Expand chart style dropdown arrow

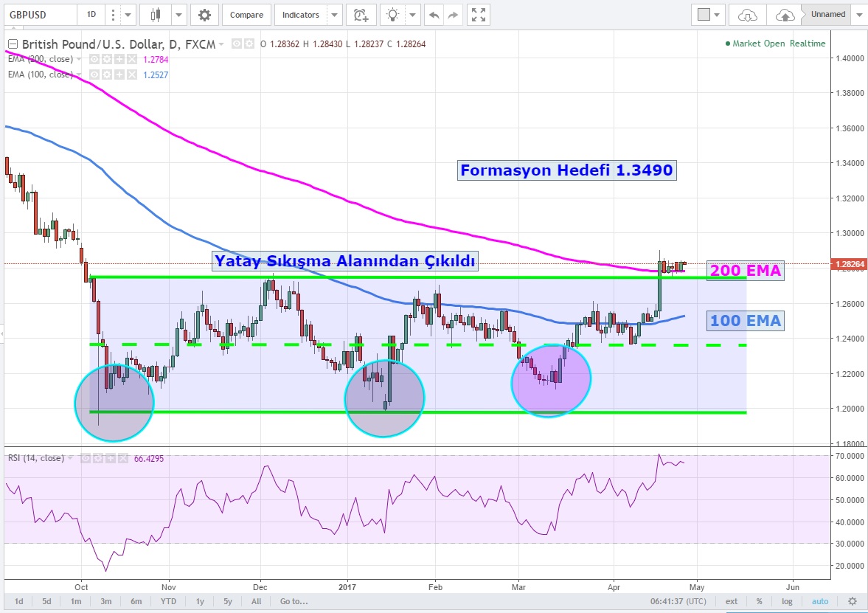point(178,15)
